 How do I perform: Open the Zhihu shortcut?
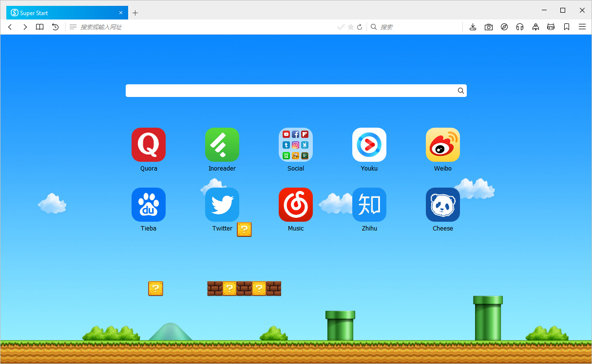(x=369, y=205)
